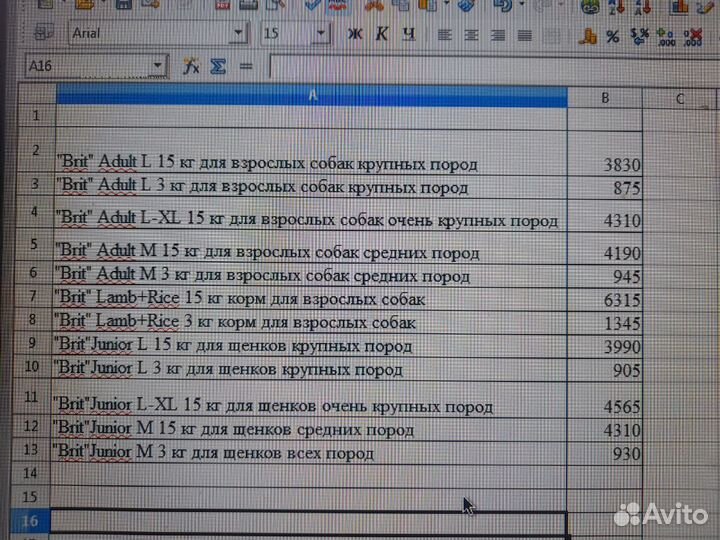Open the font size dropdown list
Screen dimensions: 720x540
[x=321, y=33]
